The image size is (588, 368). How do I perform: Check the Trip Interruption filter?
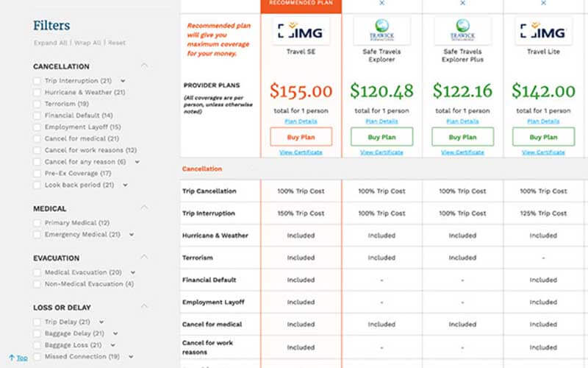click(x=37, y=81)
